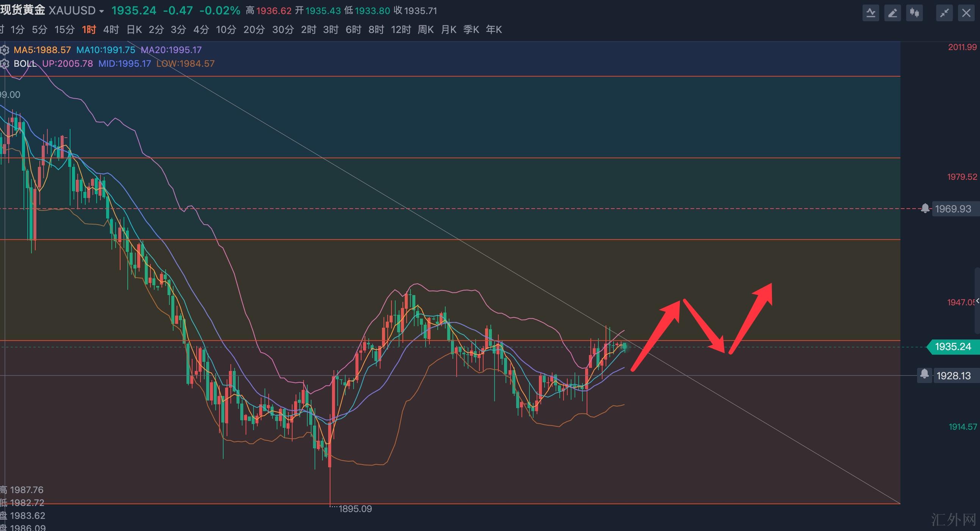
Task: Click the MA20 indicator value label
Action: tap(171, 50)
